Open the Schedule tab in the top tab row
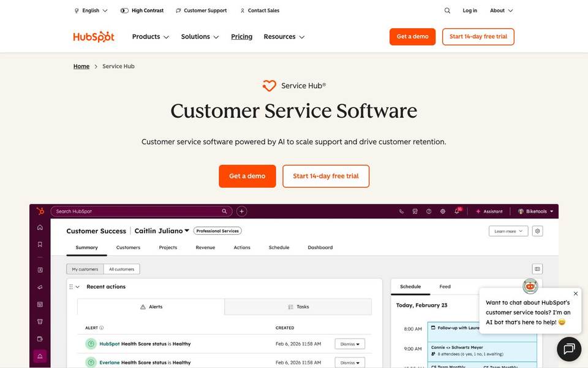This screenshot has height=368, width=588. pyautogui.click(x=279, y=247)
